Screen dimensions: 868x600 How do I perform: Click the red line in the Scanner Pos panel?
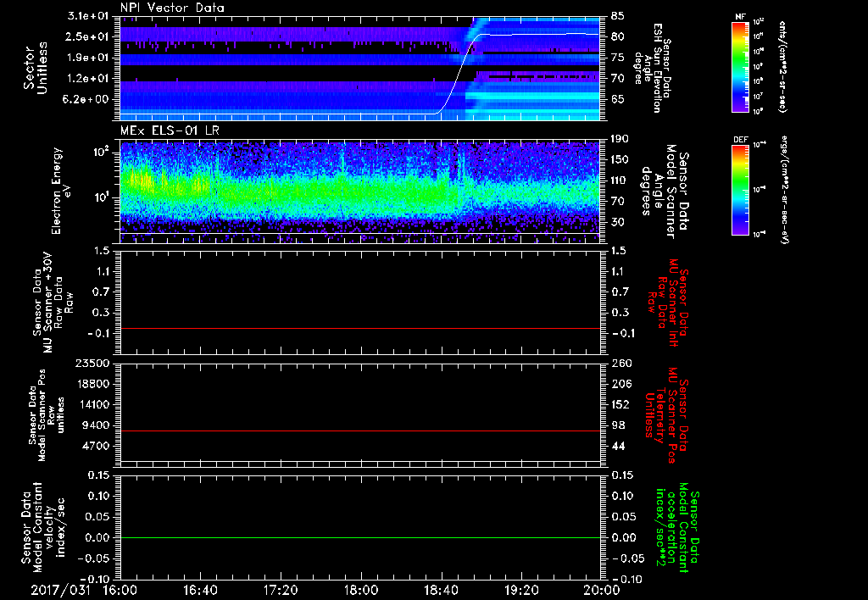tap(360, 431)
